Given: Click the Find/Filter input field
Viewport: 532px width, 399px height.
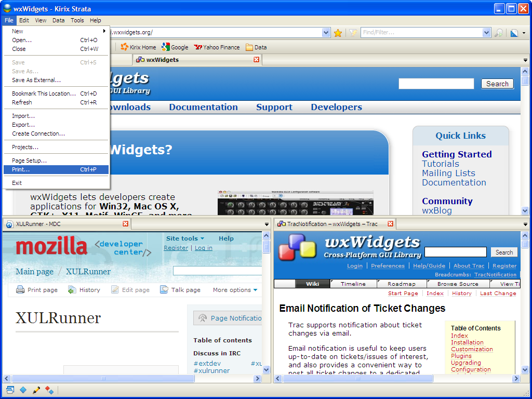Looking at the screenshot, I should point(422,33).
